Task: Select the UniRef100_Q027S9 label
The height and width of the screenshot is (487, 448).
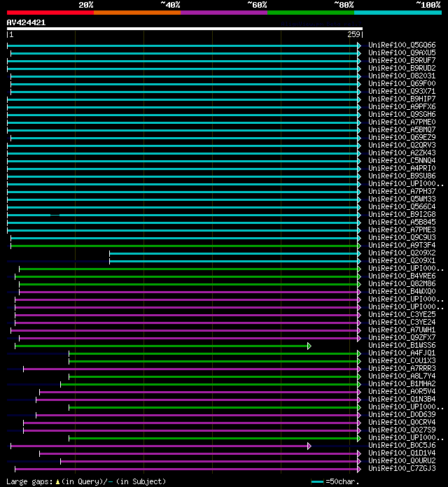Action: [402, 430]
